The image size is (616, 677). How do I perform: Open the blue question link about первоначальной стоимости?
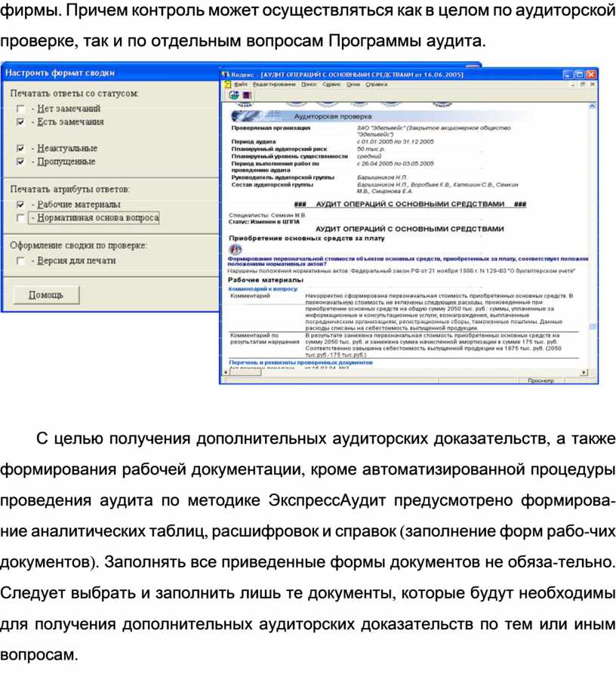[x=408, y=261]
